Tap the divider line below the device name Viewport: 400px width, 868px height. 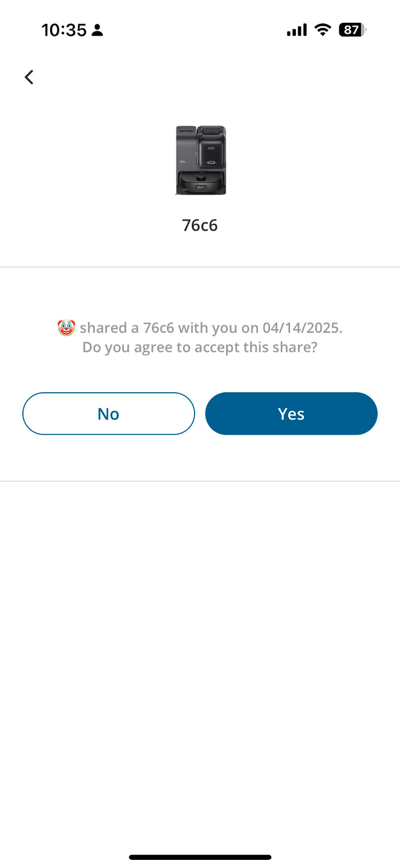[x=200, y=267]
